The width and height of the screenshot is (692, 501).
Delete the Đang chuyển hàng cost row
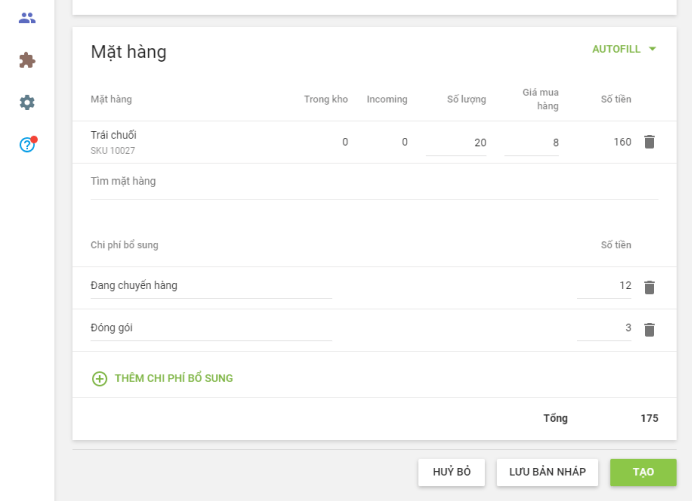click(x=649, y=287)
